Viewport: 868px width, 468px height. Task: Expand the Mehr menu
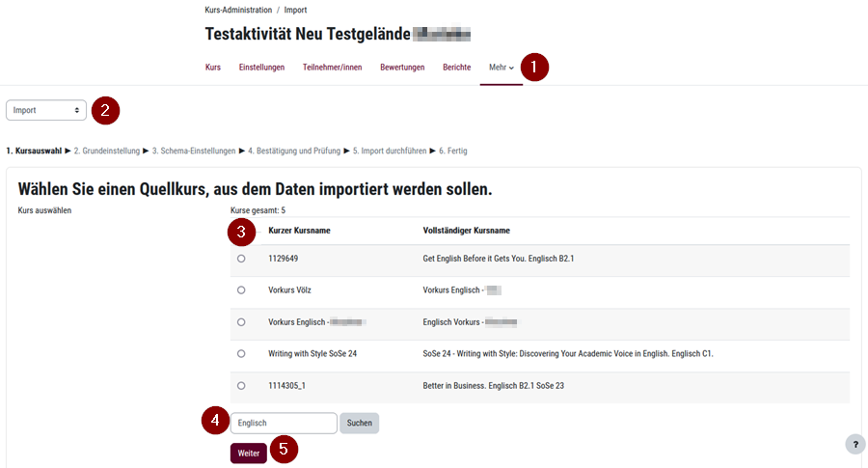501,68
